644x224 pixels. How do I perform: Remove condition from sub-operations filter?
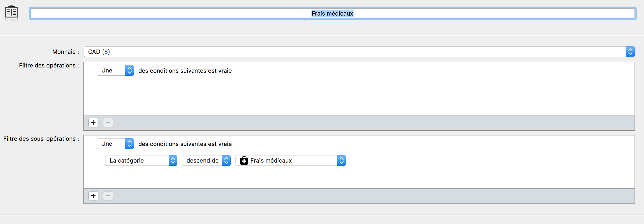point(108,196)
